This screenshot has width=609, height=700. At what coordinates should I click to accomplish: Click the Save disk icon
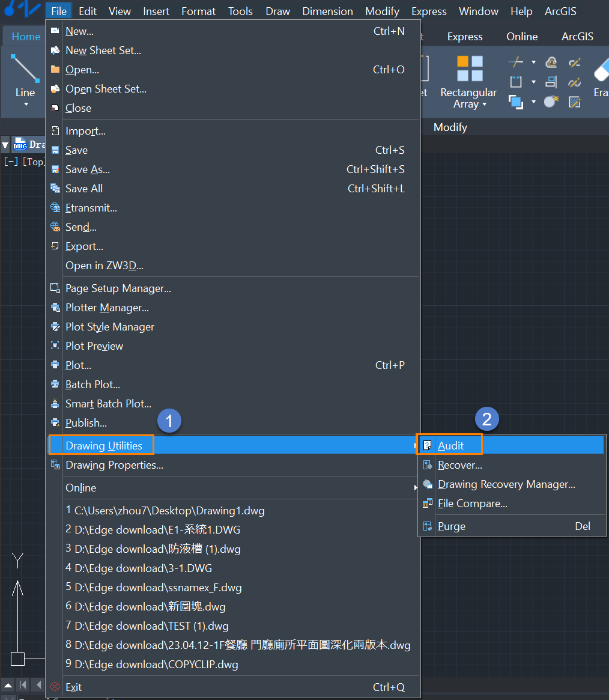click(55, 150)
